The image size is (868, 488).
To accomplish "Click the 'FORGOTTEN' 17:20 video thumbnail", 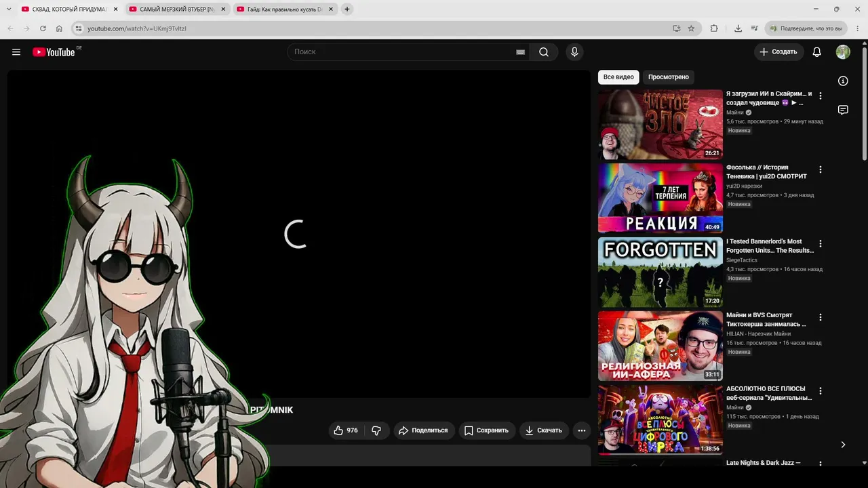I will (660, 272).
